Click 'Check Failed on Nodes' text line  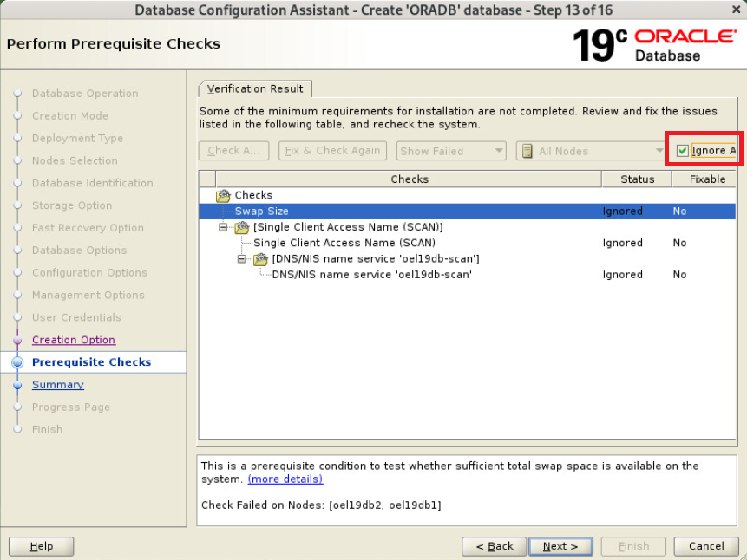pos(321,505)
